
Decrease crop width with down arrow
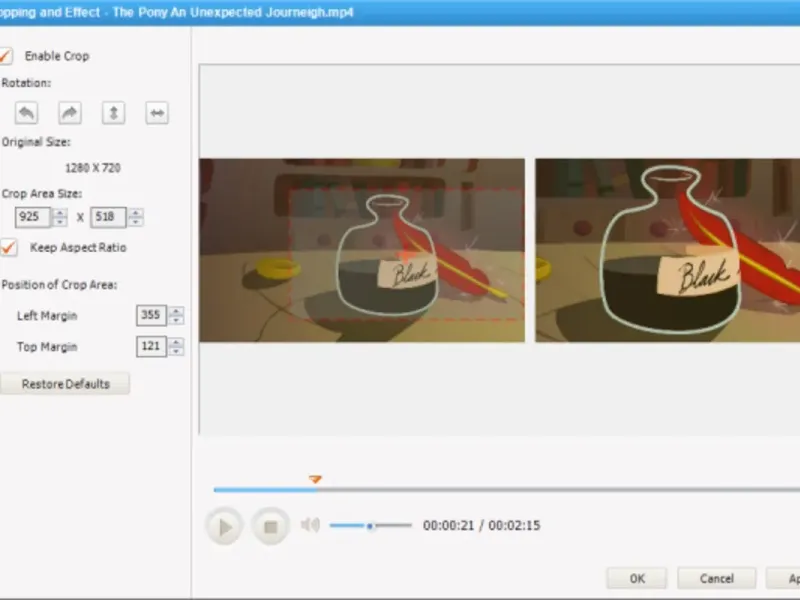tap(60, 221)
